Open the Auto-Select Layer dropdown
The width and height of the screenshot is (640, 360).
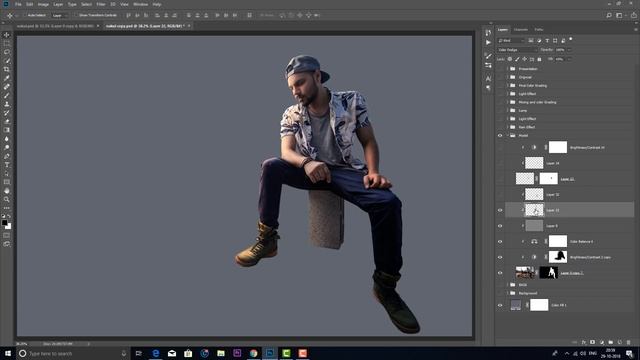point(60,16)
